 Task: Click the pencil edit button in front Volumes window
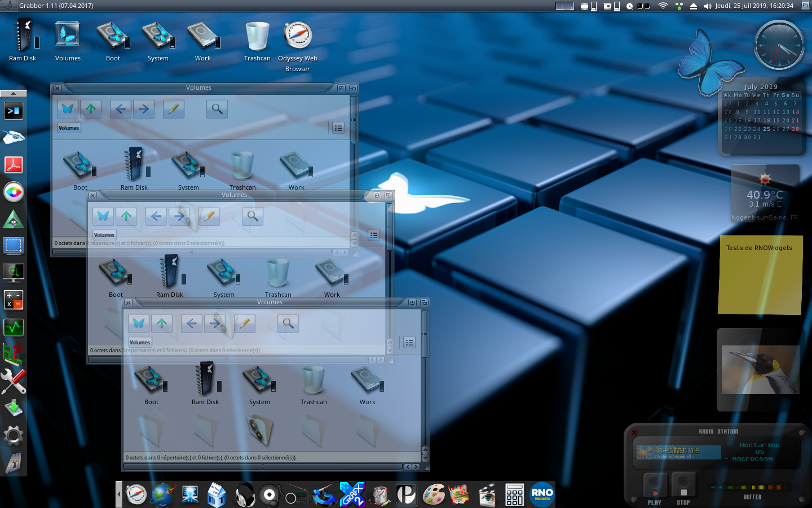[245, 323]
